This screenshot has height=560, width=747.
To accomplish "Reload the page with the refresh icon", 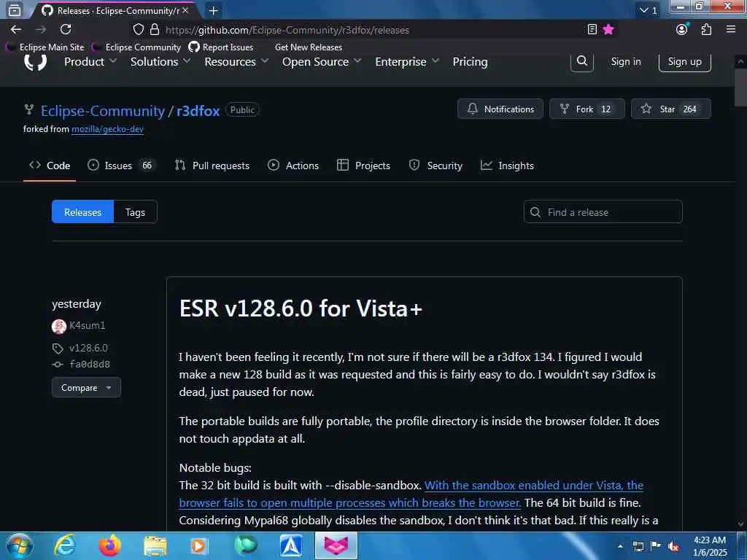I will [66, 29].
